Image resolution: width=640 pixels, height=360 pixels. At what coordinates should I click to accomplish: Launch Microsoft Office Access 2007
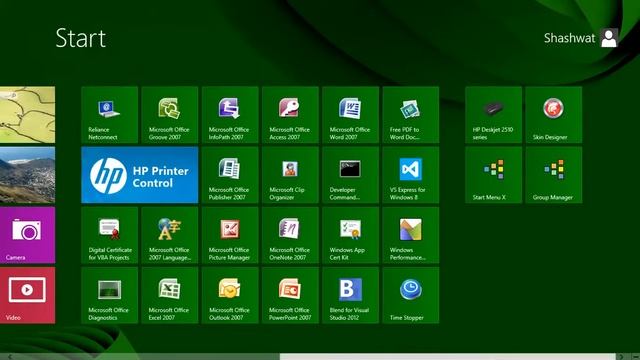pyautogui.click(x=290, y=115)
